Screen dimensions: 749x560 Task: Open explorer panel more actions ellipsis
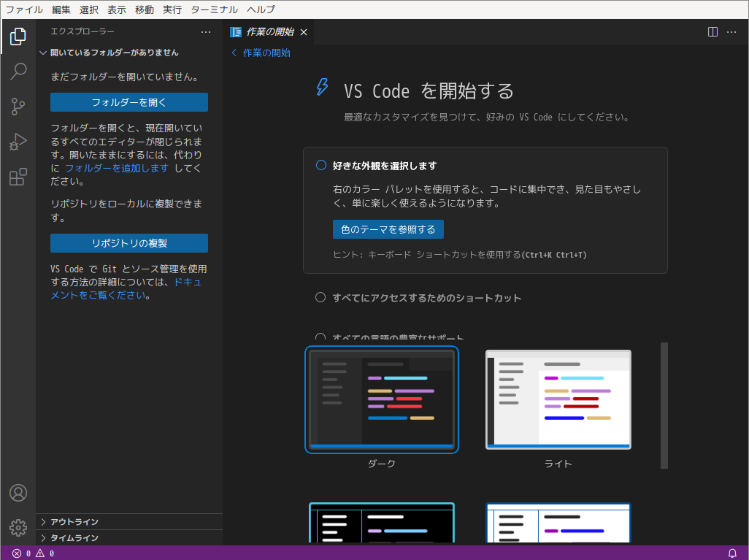pyautogui.click(x=206, y=32)
